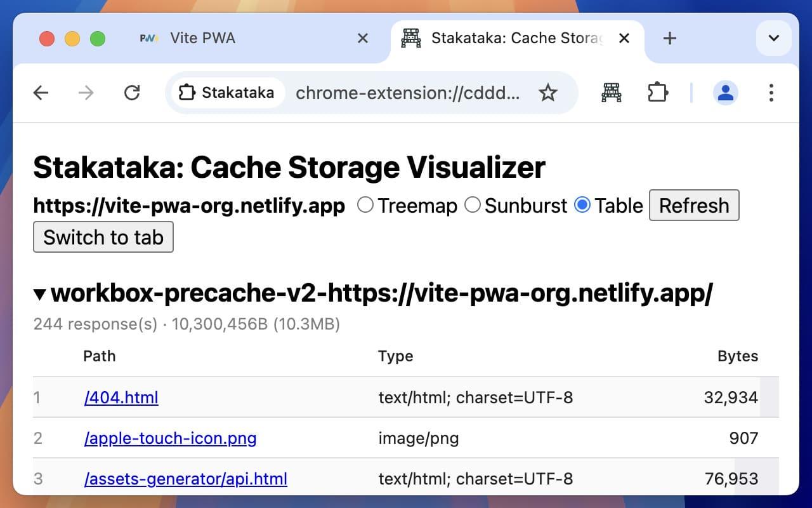Click the PWA favicon on the Vite PWA tab
The height and width of the screenshot is (508, 812).
pyautogui.click(x=148, y=39)
